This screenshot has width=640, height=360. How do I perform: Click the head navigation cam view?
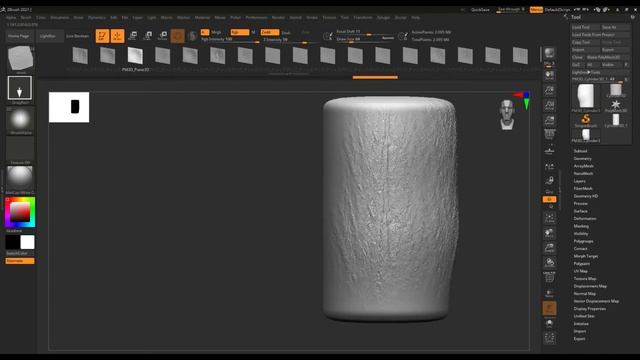coord(507,115)
